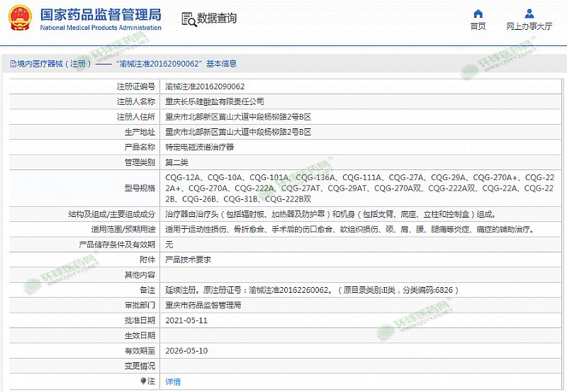Viewport: 567px width, 392px height.
Task: Click the 数据查询 magnifier document icon
Action: pyautogui.click(x=187, y=19)
